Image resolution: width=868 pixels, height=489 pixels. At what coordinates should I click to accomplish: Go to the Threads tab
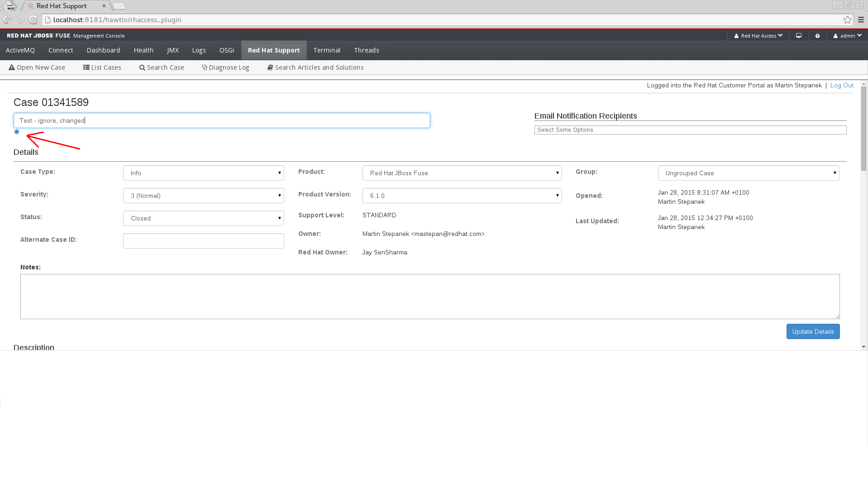point(367,50)
